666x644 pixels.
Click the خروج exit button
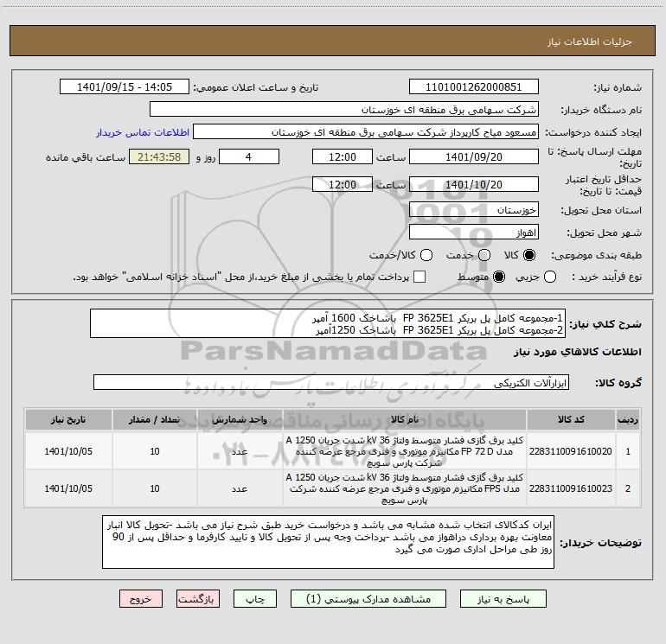pos(141,599)
